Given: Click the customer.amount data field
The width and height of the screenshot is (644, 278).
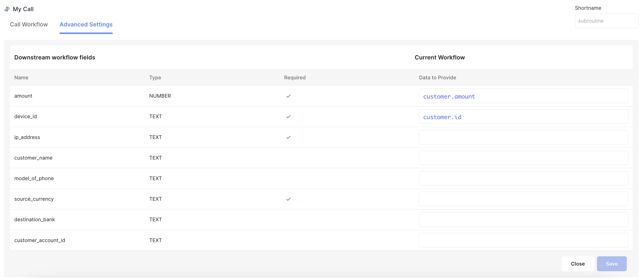Looking at the screenshot, I should (523, 96).
